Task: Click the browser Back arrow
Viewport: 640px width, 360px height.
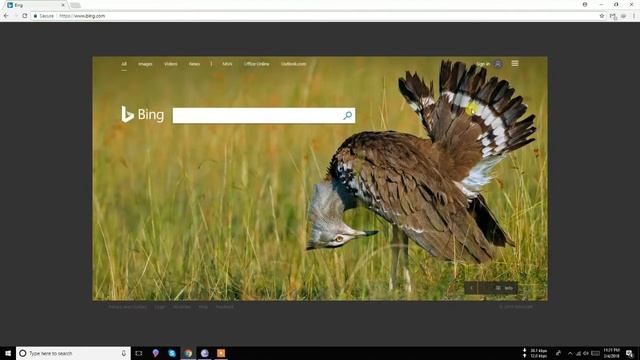Action: (x=6, y=16)
